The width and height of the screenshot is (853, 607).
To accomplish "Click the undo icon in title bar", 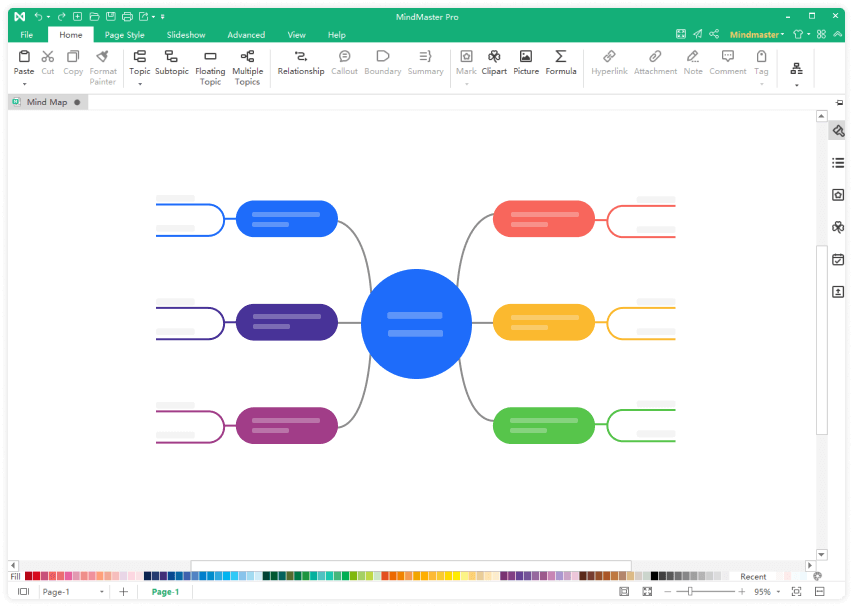I will (x=38, y=17).
